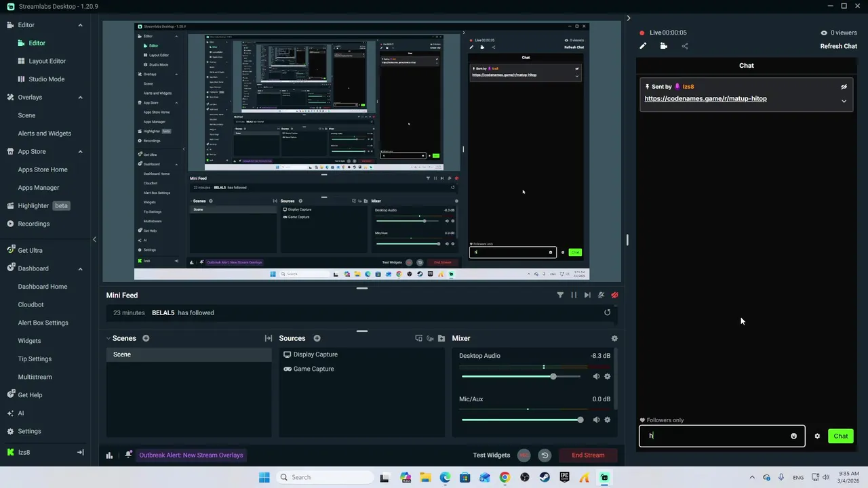Image resolution: width=868 pixels, height=488 pixels.
Task: Select the Scene item in Scenes list
Action: click(x=189, y=354)
